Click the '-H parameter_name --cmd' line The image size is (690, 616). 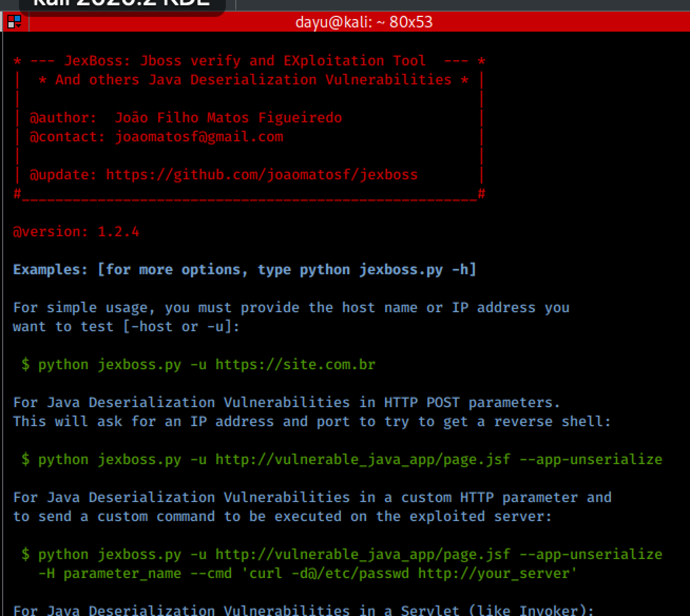(308, 573)
